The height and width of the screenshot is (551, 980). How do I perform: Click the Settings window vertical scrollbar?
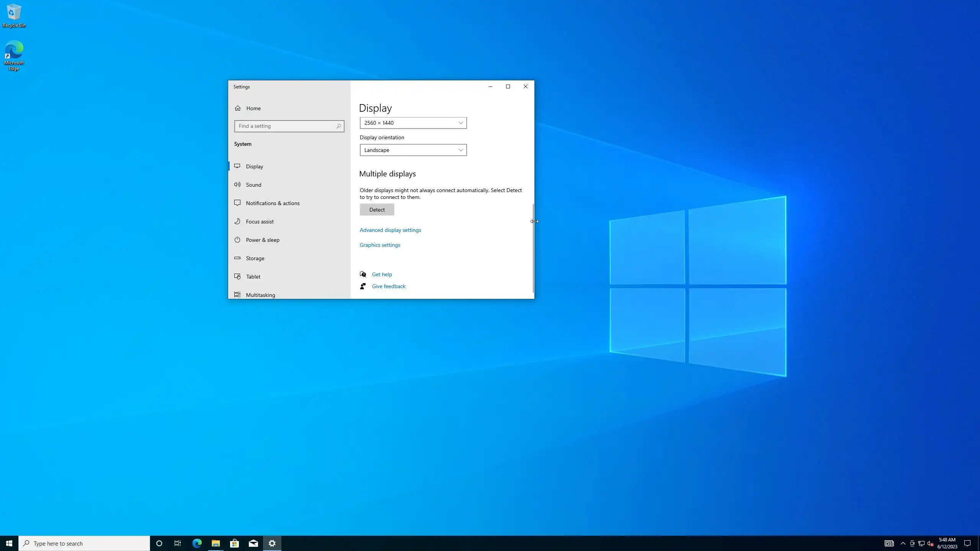[533, 249]
